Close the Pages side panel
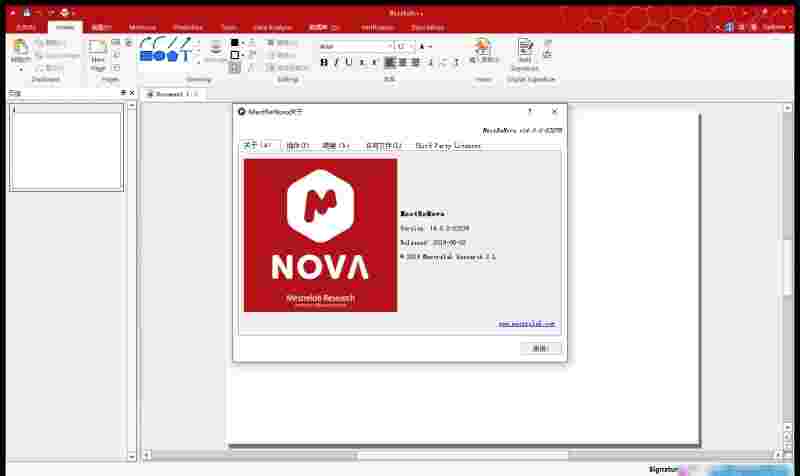The image size is (800, 476). click(x=132, y=93)
